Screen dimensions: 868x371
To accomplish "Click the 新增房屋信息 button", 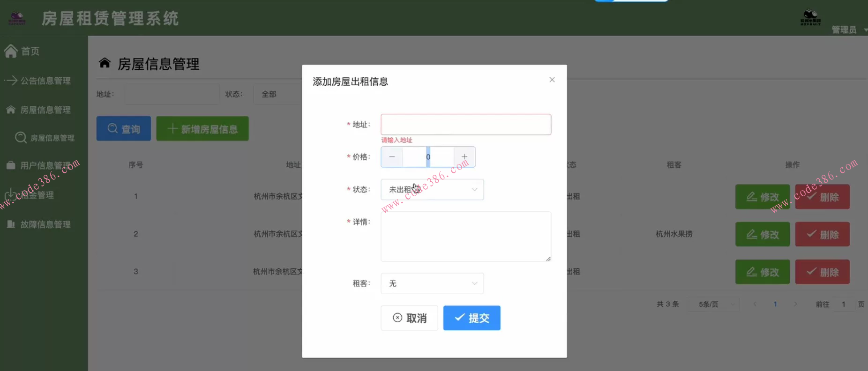I will click(202, 128).
